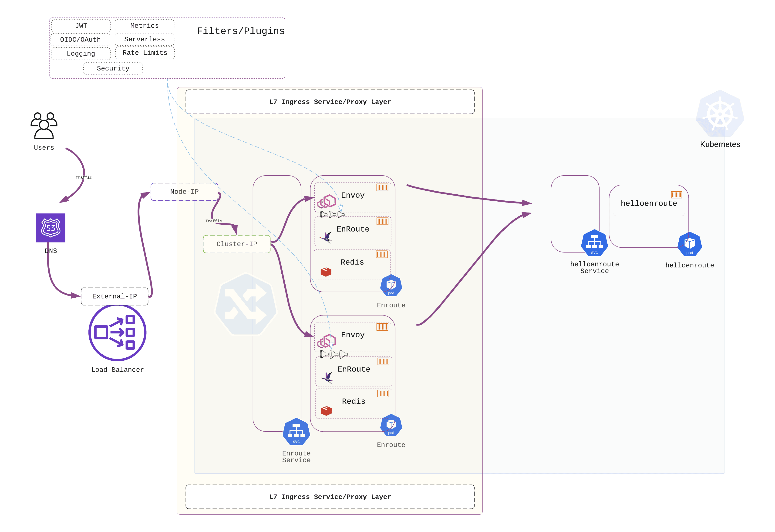This screenshot has height=532, width=775.
Task: Click the upper Redis red cube icon
Action: point(326,272)
